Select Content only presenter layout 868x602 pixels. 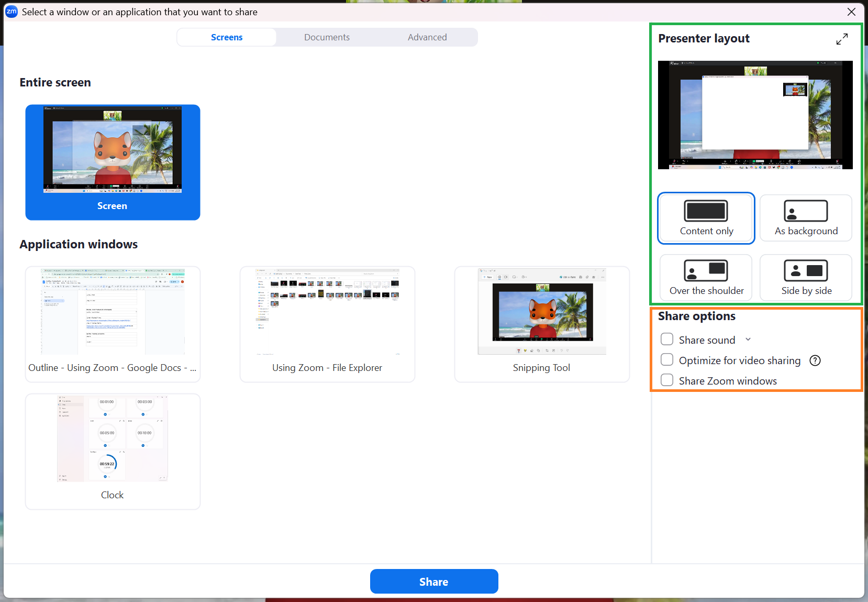tap(706, 218)
